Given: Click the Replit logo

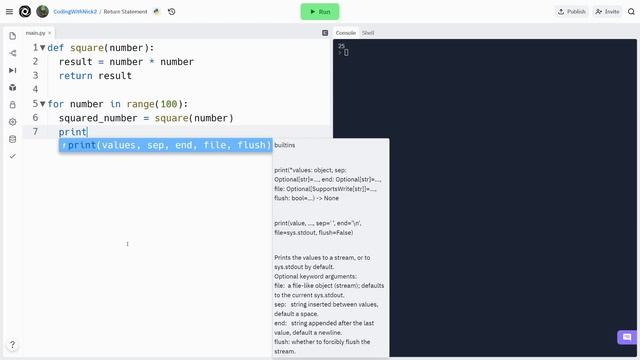Looking at the screenshot, I should coord(25,11).
